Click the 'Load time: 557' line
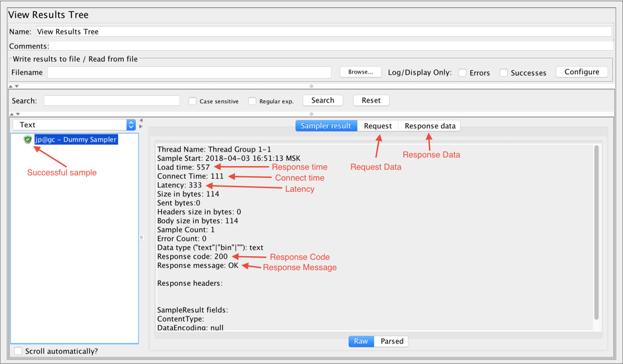 (x=183, y=167)
